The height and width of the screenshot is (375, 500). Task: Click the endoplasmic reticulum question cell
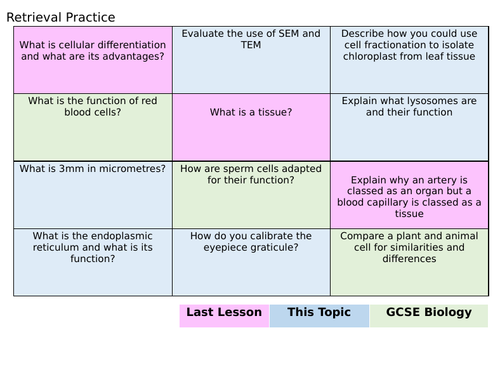93,262
